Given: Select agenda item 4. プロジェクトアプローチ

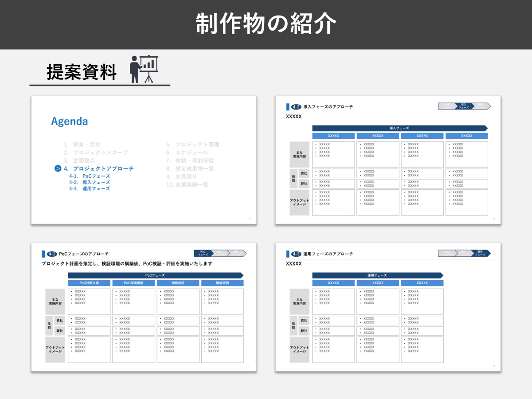Looking at the screenshot, I should point(98,168).
